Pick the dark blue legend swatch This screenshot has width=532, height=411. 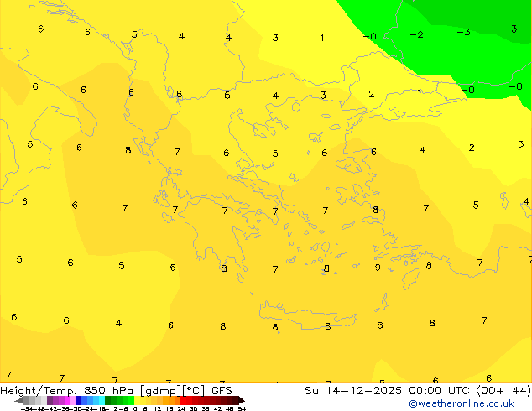tap(79, 400)
